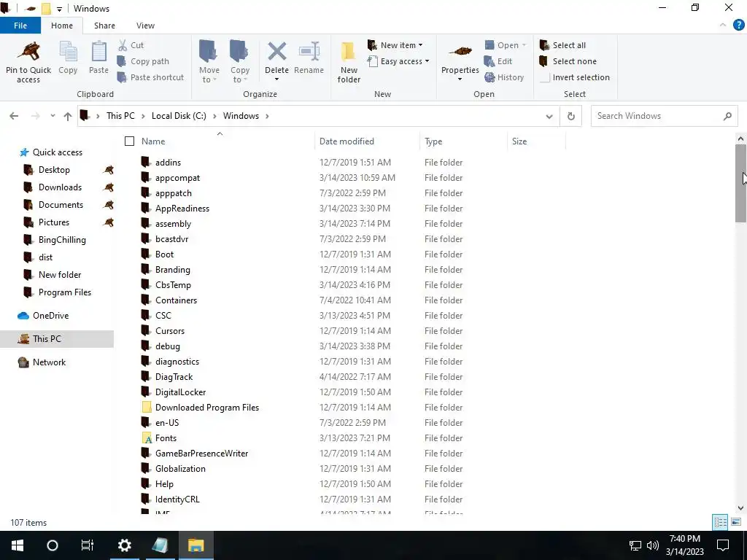Select Downloads in Quick access
This screenshot has width=747, height=560.
(60, 187)
